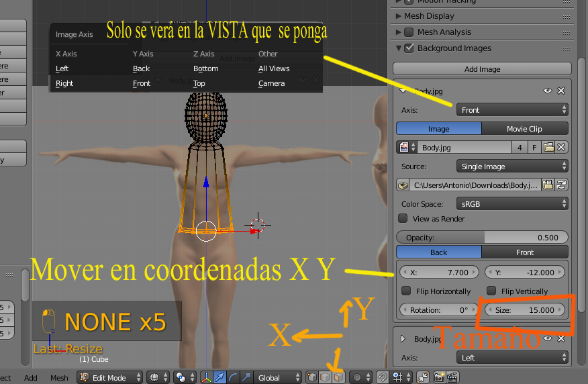Screen dimensions: 588x384
Task: Select the Front draw depth option
Action: tap(525, 252)
